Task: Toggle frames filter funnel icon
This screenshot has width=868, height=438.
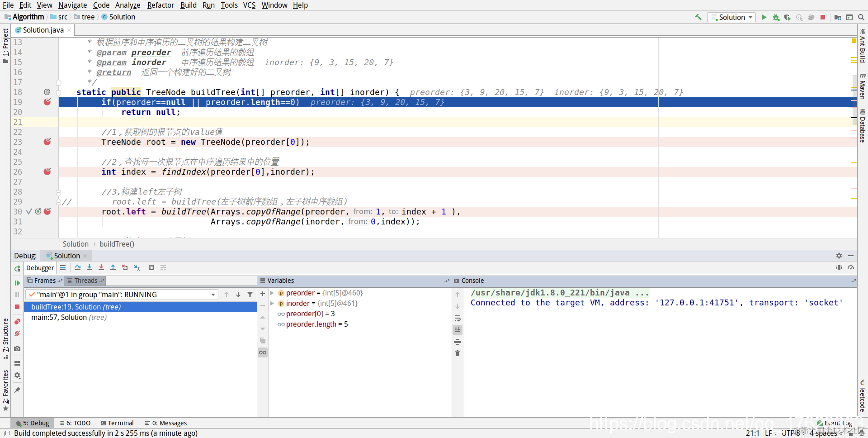Action: tap(250, 295)
